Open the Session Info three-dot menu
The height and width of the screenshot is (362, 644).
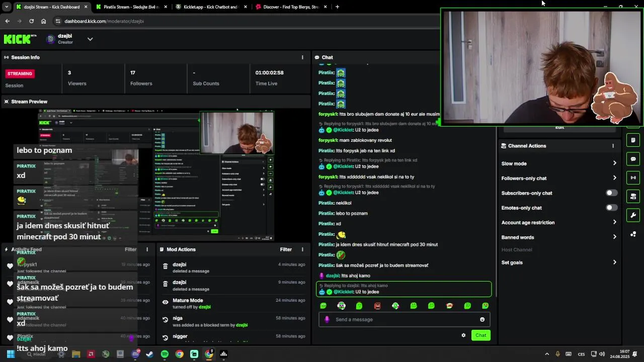coord(302,57)
